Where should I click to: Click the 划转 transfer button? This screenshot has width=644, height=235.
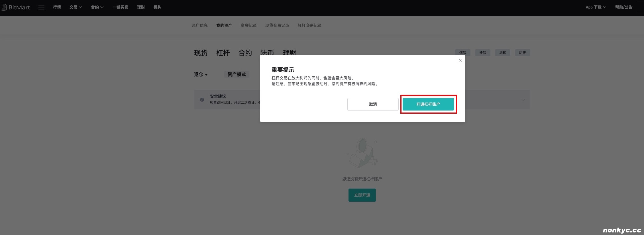pos(502,53)
